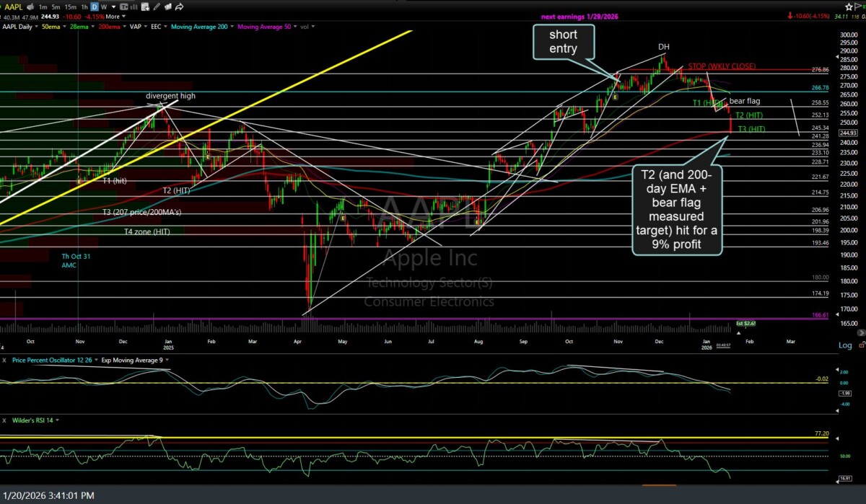Select the pencil drawing tool in the toolbar
The width and height of the screenshot is (866, 504).
click(157, 6)
